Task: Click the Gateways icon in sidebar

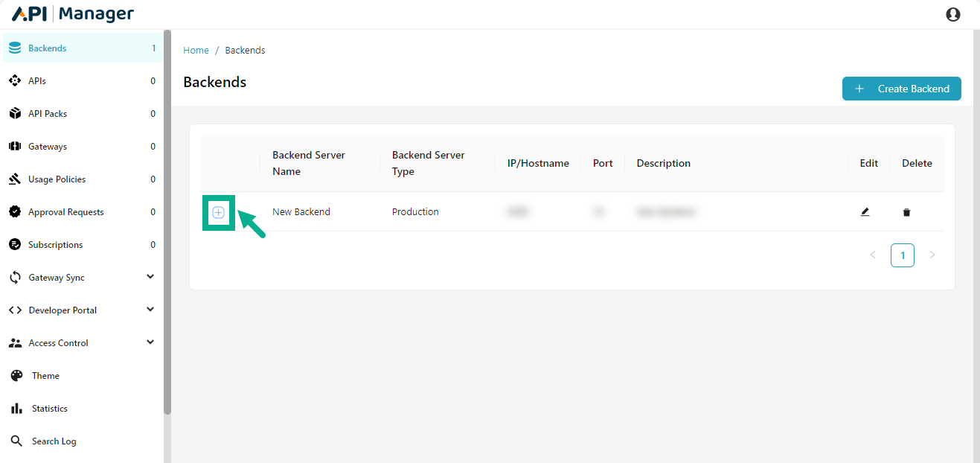Action: click(15, 147)
